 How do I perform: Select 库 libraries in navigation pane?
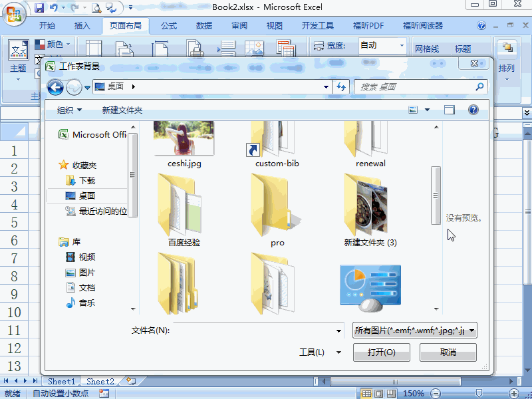(x=70, y=241)
